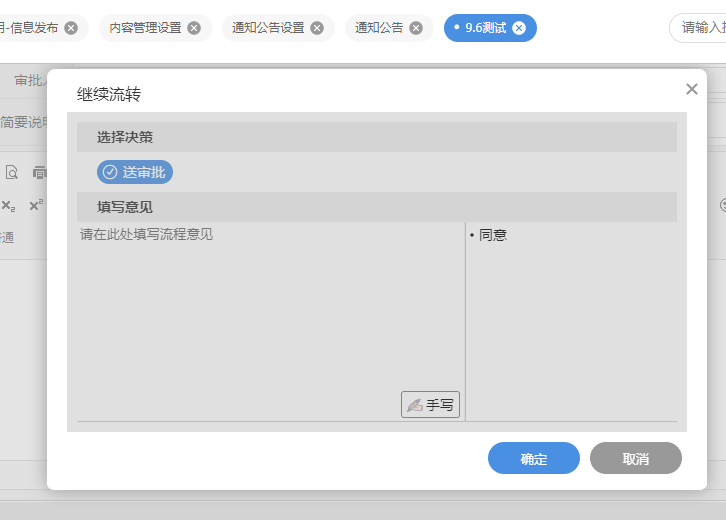Close the 继续流转 dialog
The image size is (726, 520).
point(692,89)
